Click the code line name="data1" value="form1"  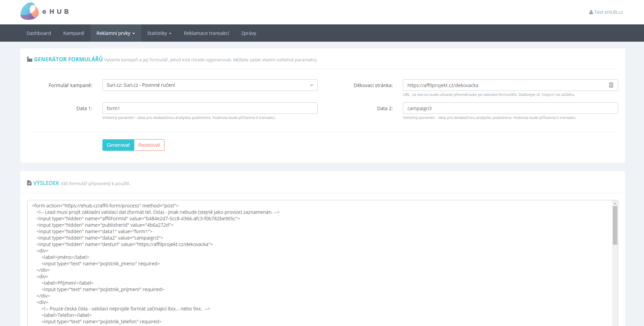coord(95,231)
